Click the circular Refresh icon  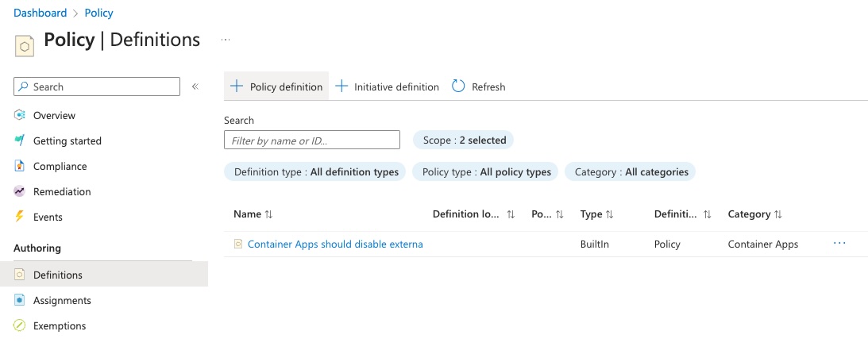pos(458,87)
